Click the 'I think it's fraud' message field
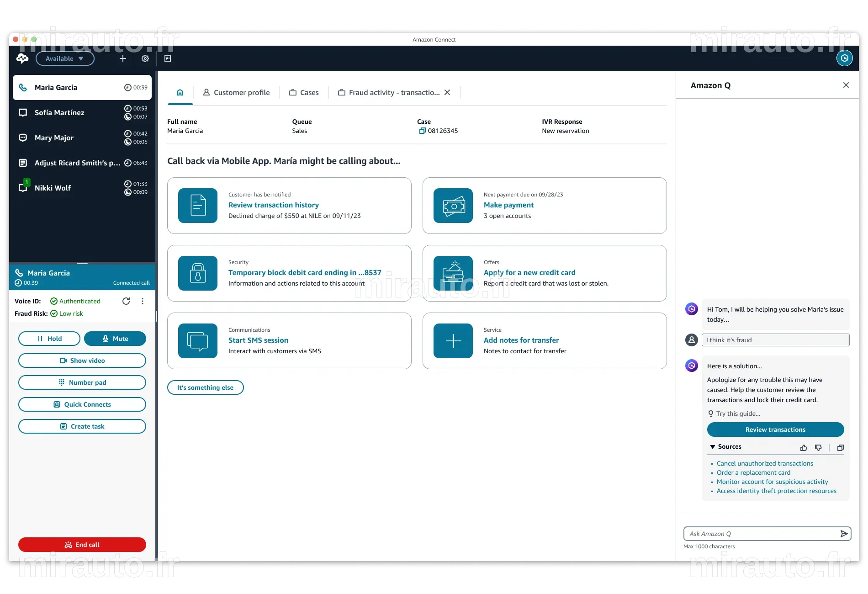Viewport: 868px width, 594px height. click(x=775, y=340)
